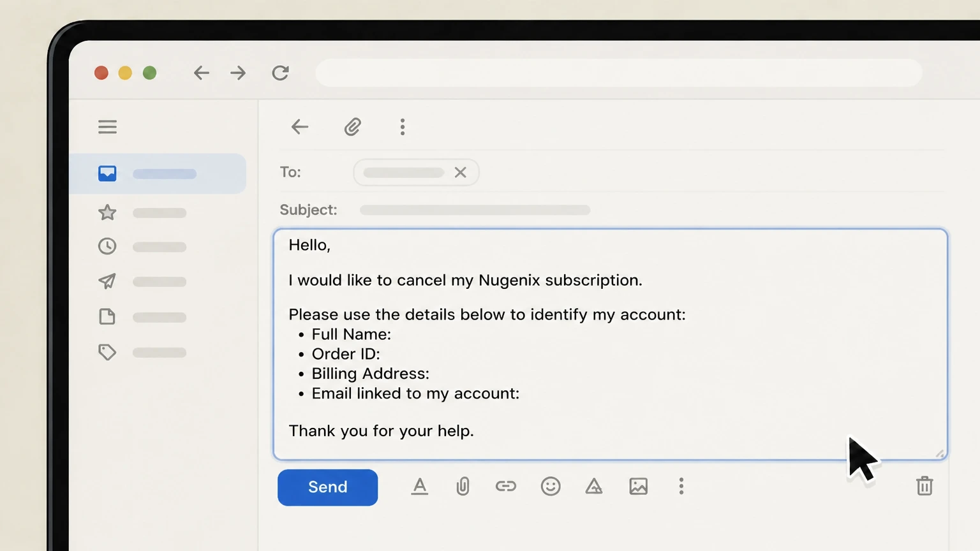Open the Sent paper plane icon
Viewport: 980px width, 551px height.
[x=107, y=281]
